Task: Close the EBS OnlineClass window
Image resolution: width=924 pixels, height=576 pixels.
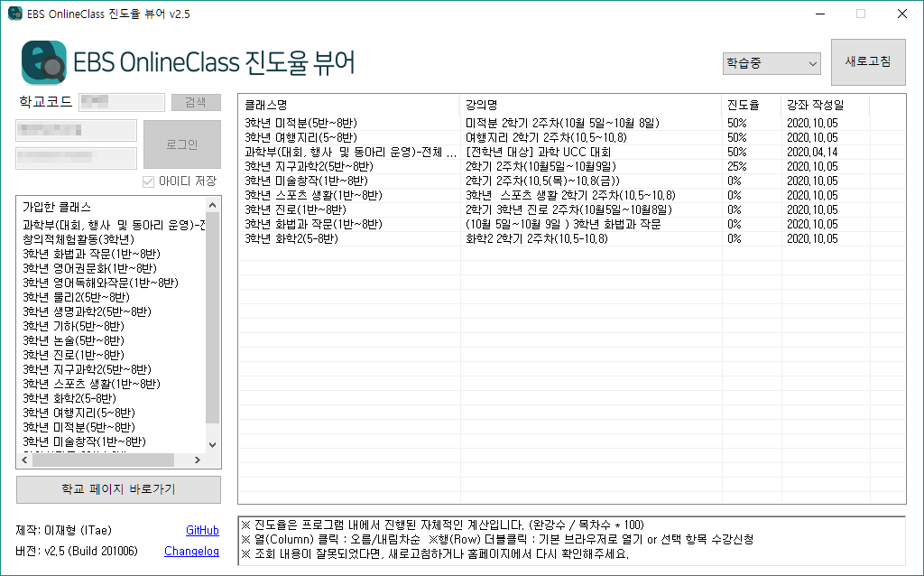Action: (x=901, y=14)
